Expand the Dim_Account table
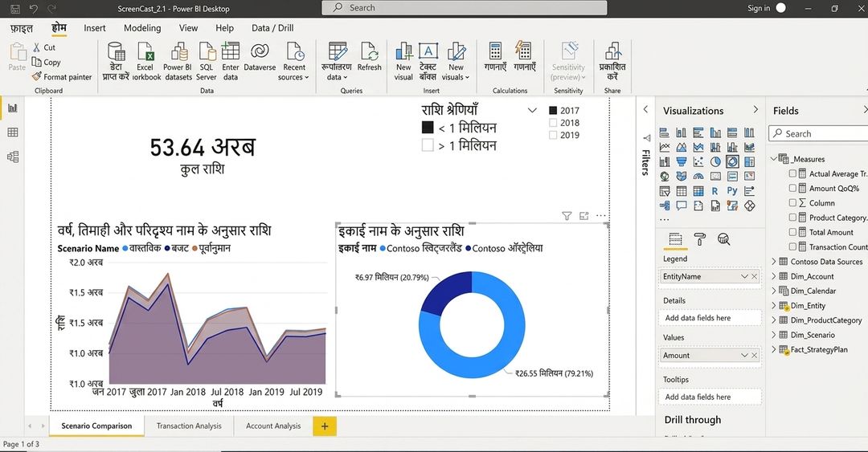Image resolution: width=868 pixels, height=452 pixels. click(x=774, y=276)
